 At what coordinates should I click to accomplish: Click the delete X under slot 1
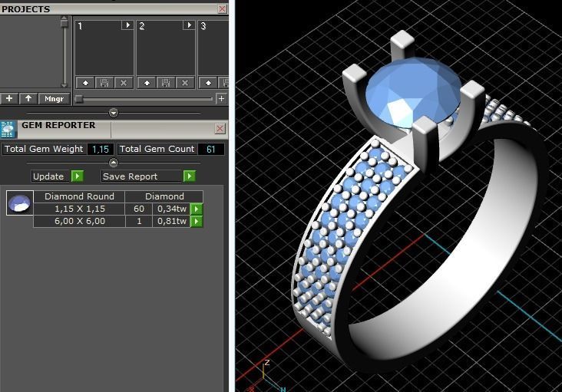(124, 83)
